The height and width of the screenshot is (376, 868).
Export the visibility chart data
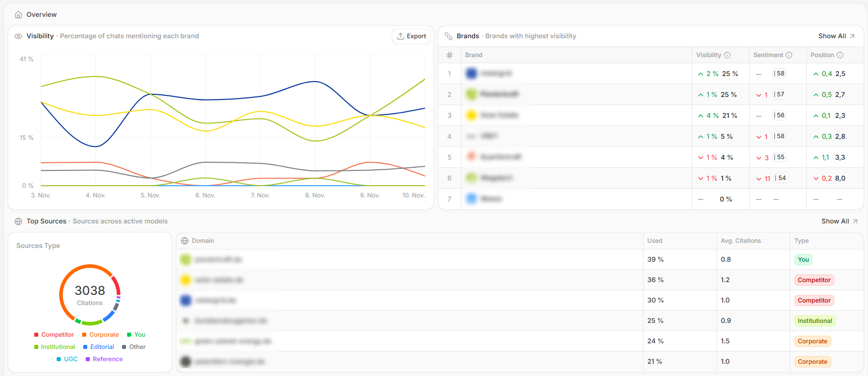(411, 36)
